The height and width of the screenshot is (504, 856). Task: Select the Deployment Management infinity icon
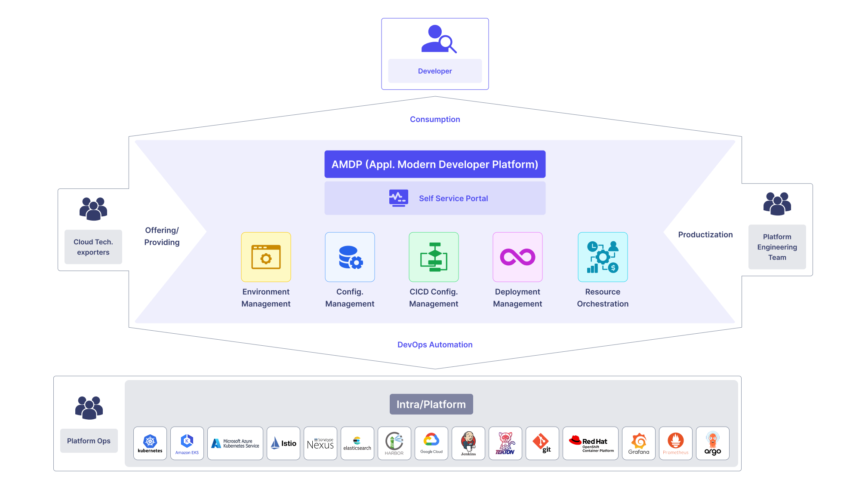(517, 257)
